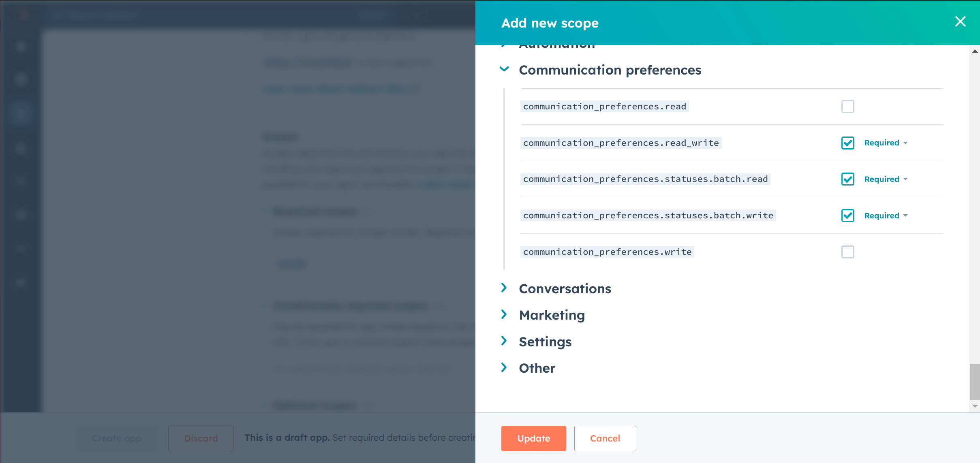The width and height of the screenshot is (980, 463).
Task: Uncheck communication_preferences.read_write scope
Action: [x=847, y=143]
